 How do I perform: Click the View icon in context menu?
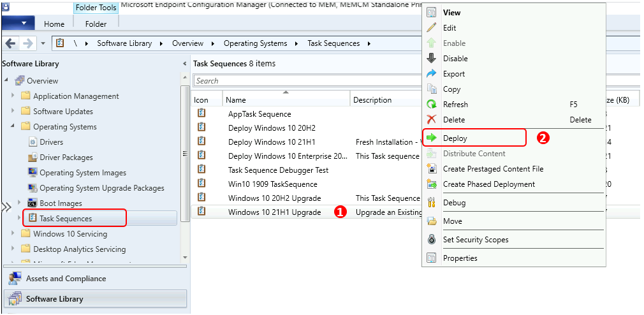431,12
